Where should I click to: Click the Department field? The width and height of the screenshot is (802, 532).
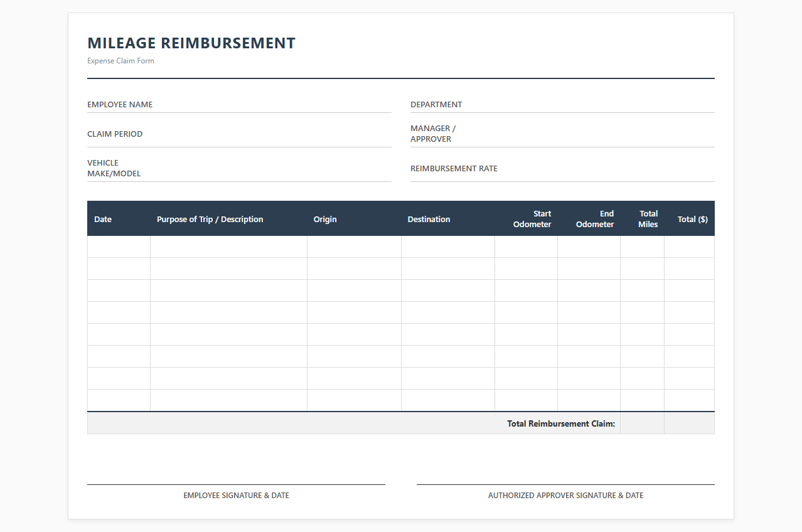pyautogui.click(x=562, y=105)
